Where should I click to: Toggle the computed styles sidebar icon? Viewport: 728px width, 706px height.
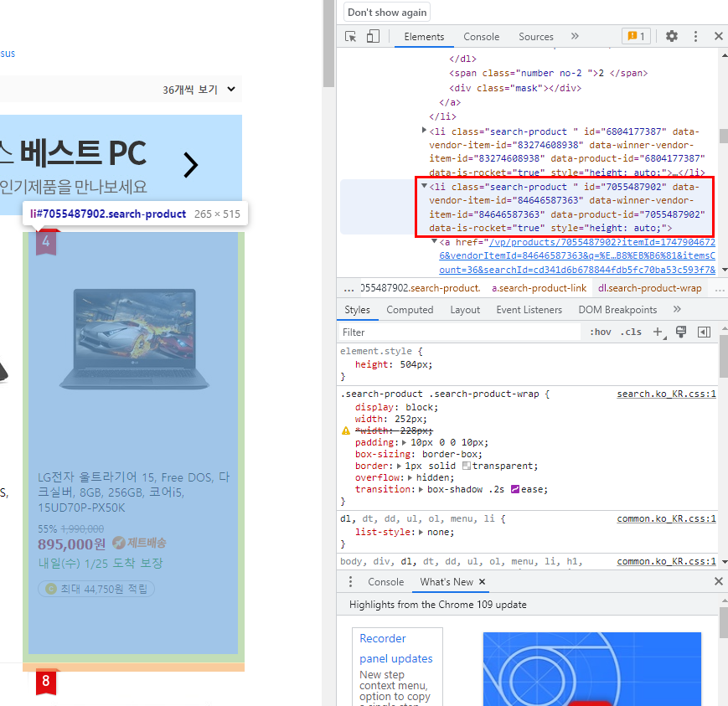(x=704, y=332)
